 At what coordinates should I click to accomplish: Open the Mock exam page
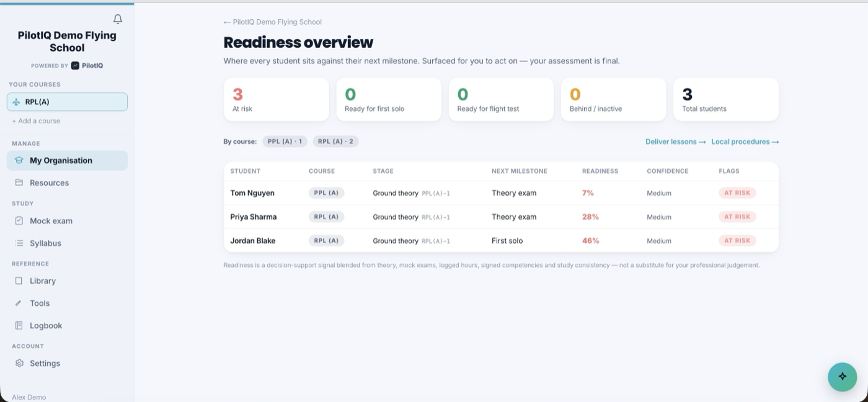[x=67, y=221]
